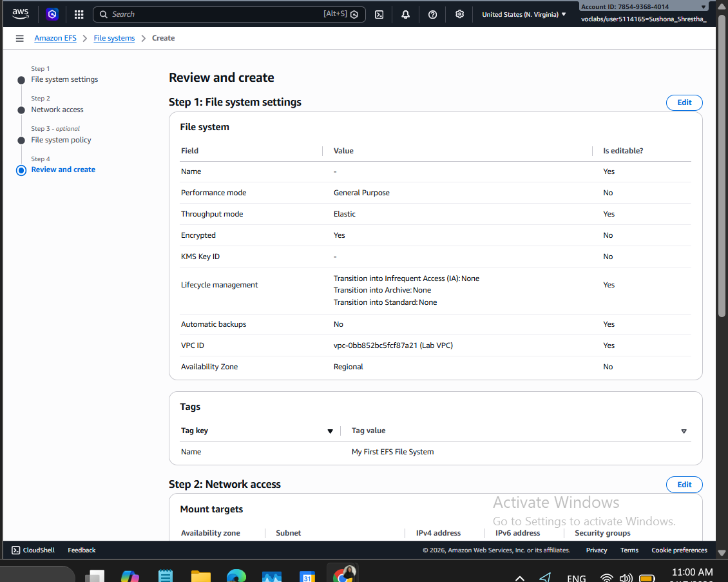The image size is (728, 582).
Task: Open the AWS home logo
Action: pyautogui.click(x=21, y=14)
